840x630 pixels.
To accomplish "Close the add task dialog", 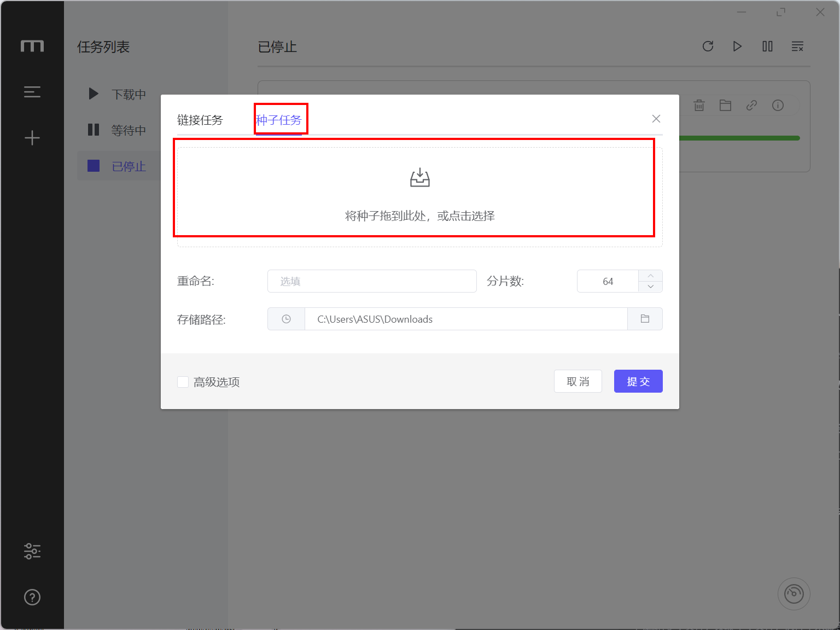I will [656, 119].
